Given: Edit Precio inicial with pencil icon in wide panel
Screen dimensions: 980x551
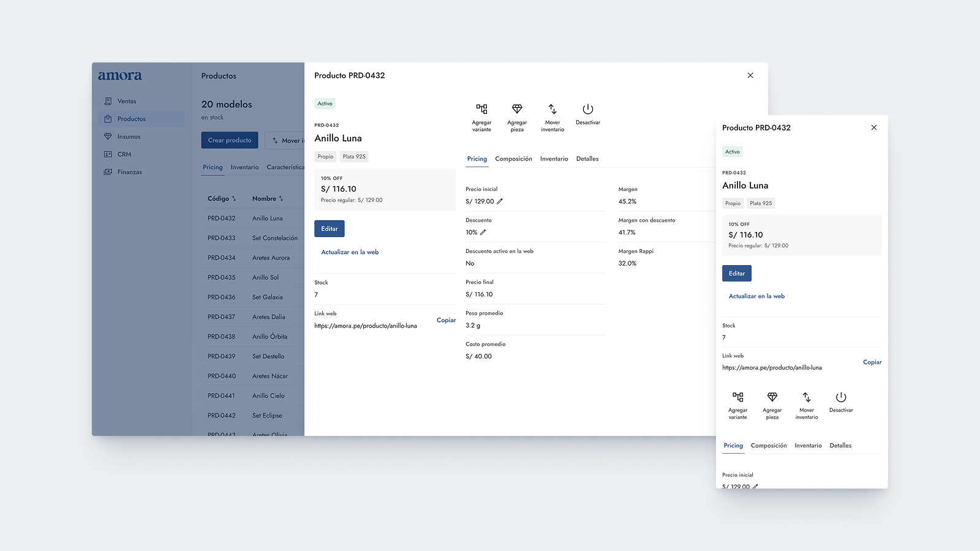Looking at the screenshot, I should point(500,201).
